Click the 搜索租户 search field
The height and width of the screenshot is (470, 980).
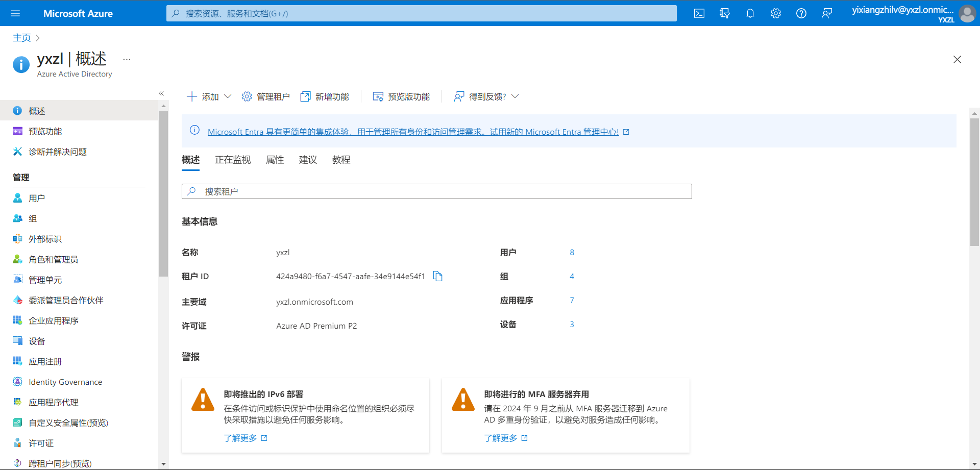(x=436, y=191)
